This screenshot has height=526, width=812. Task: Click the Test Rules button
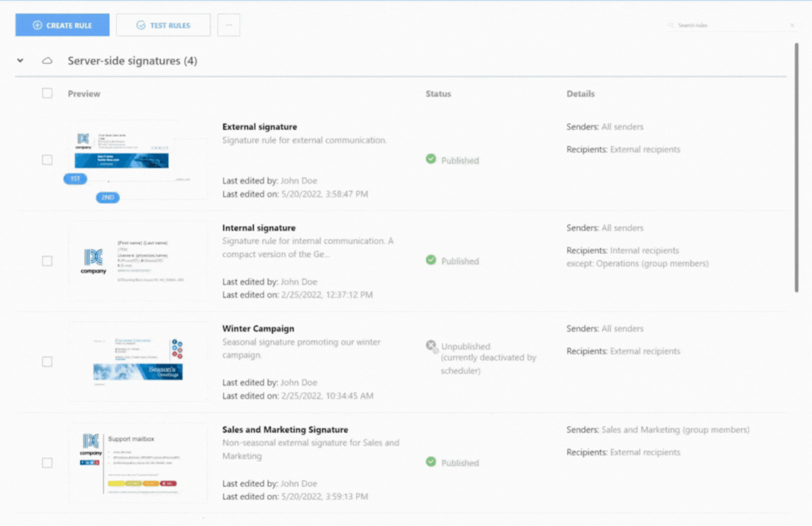163,25
